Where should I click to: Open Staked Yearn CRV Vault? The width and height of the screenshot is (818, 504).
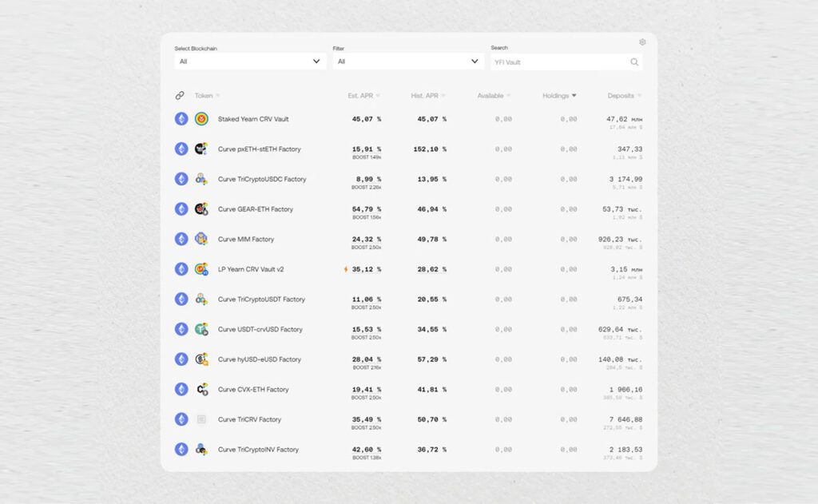[x=253, y=119]
